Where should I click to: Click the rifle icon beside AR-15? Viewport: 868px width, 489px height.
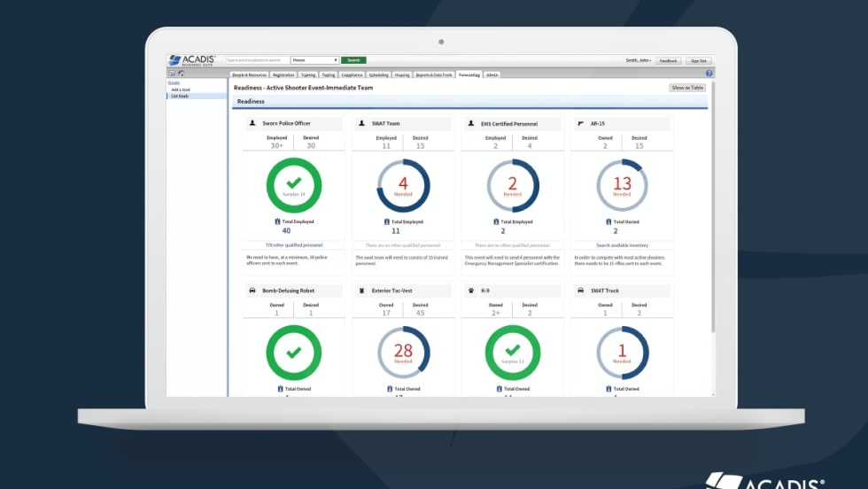click(x=580, y=124)
